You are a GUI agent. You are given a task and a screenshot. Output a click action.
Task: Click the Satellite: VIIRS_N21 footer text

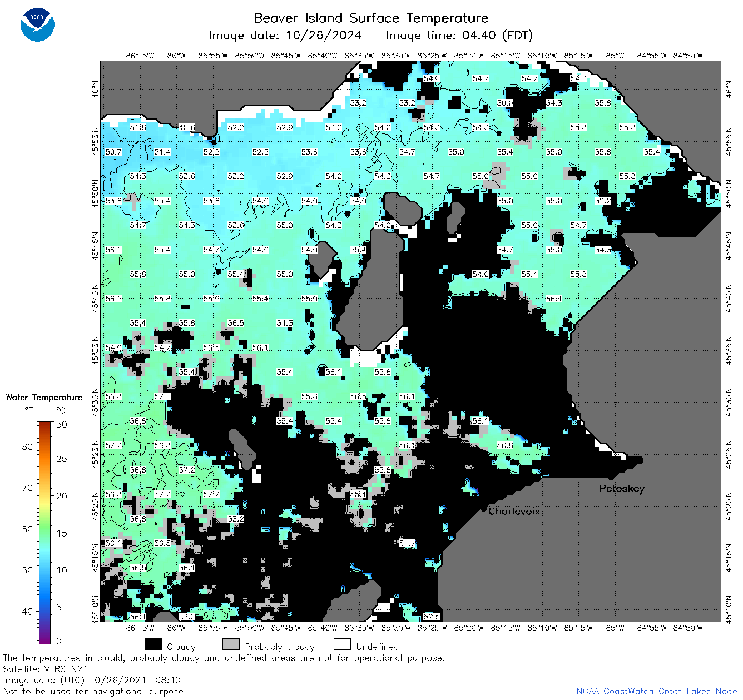pos(45,669)
